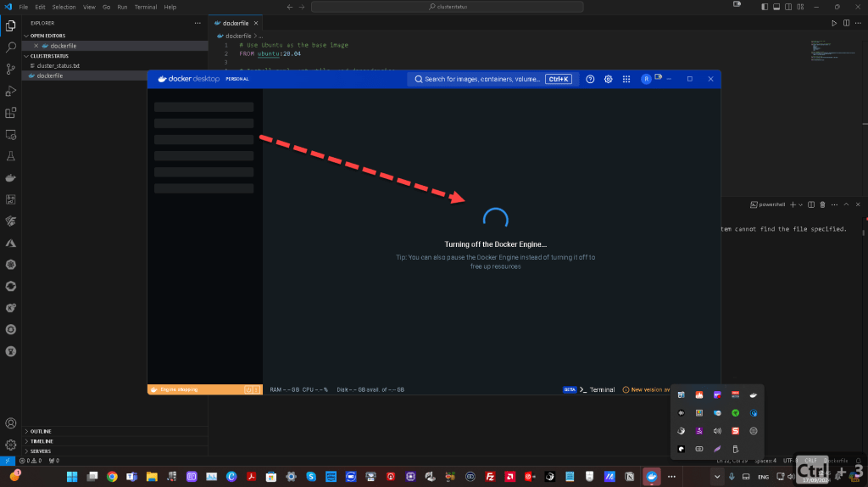Open Source Control in the activity bar
This screenshot has width=868, height=487.
pyautogui.click(x=10, y=69)
